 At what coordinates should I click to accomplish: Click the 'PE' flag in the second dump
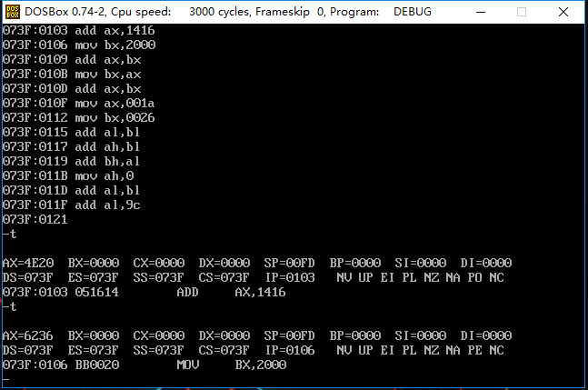(x=474, y=351)
